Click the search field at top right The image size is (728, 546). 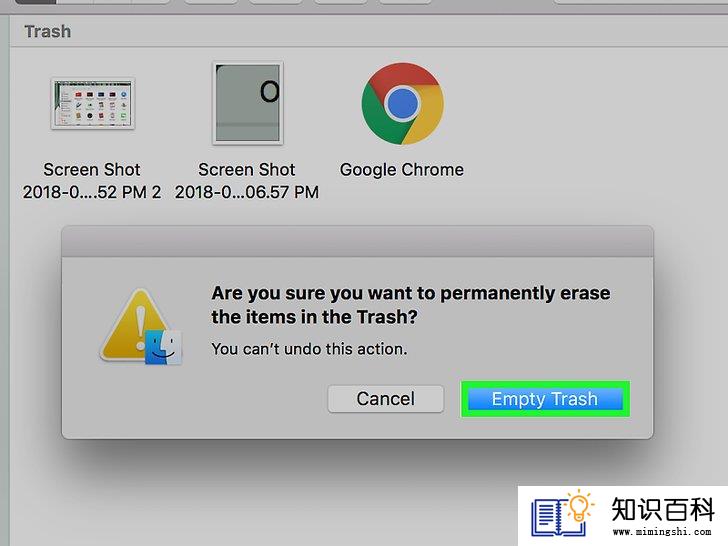click(641, 2)
